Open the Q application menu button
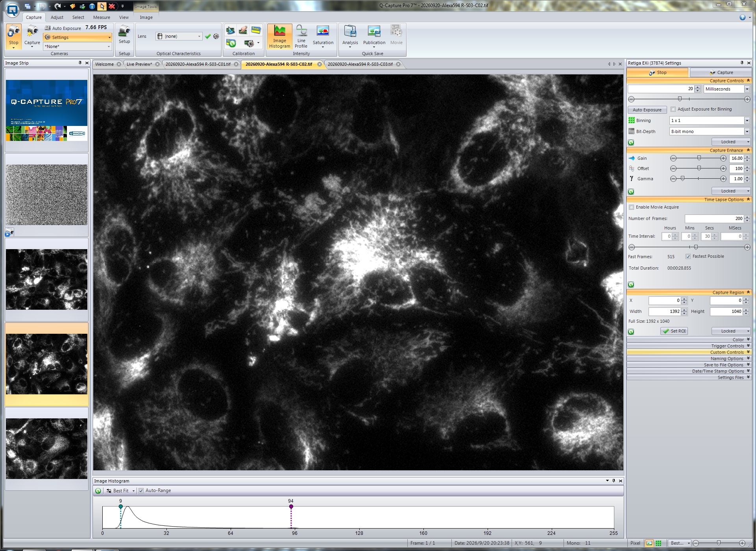 (x=13, y=10)
